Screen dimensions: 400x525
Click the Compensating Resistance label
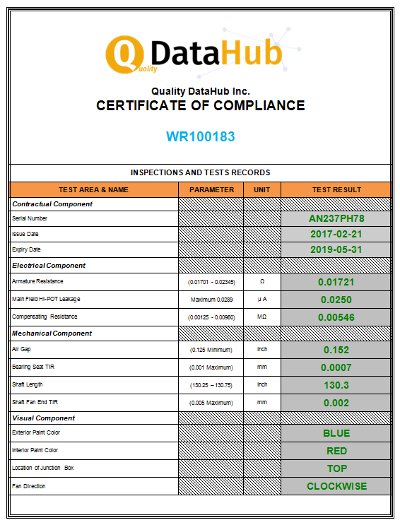tap(45, 316)
